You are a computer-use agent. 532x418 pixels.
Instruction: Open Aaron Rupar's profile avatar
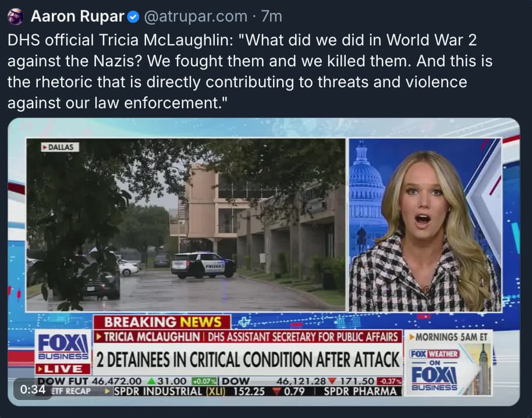pyautogui.click(x=16, y=17)
